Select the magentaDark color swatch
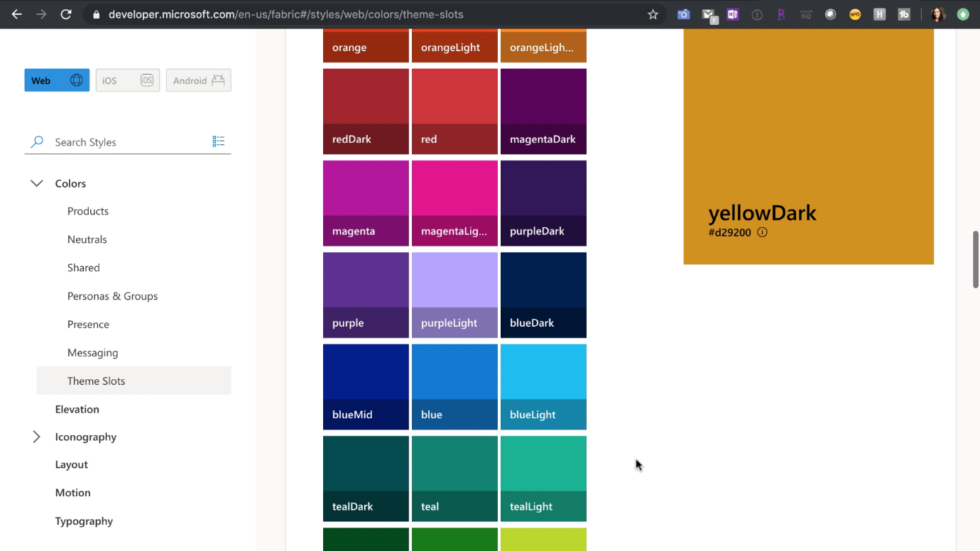The height and width of the screenshot is (551, 980). click(x=543, y=111)
